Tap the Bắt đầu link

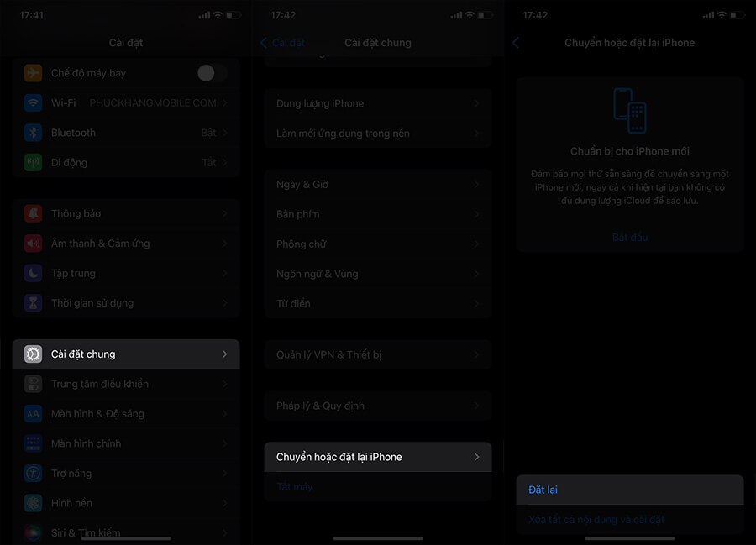(x=630, y=238)
